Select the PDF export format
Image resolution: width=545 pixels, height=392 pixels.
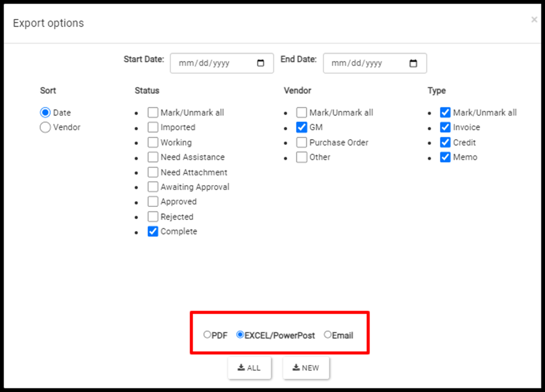pyautogui.click(x=207, y=334)
